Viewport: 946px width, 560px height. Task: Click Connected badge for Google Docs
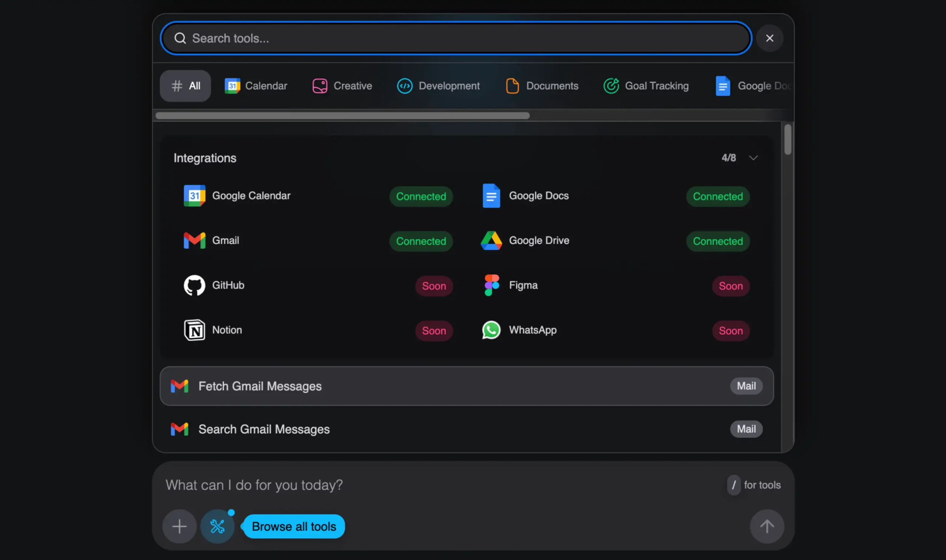pyautogui.click(x=718, y=196)
